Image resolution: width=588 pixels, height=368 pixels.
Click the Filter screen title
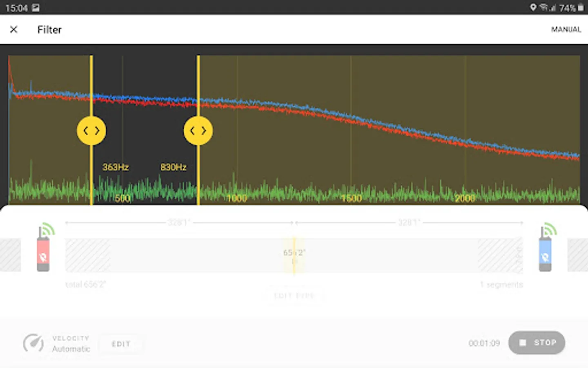coord(49,29)
